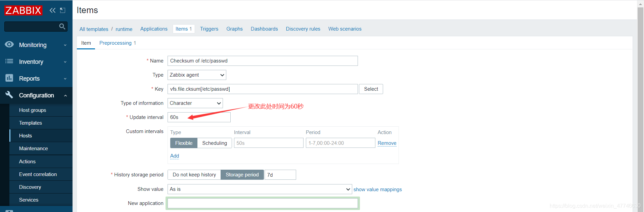Open Triggers in template nav
The image size is (644, 212).
point(209,29)
